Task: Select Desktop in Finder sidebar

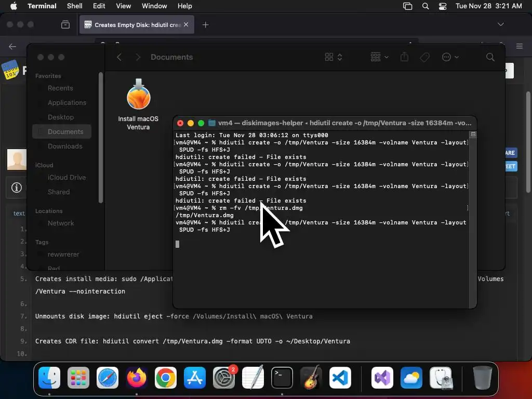Action: click(61, 117)
